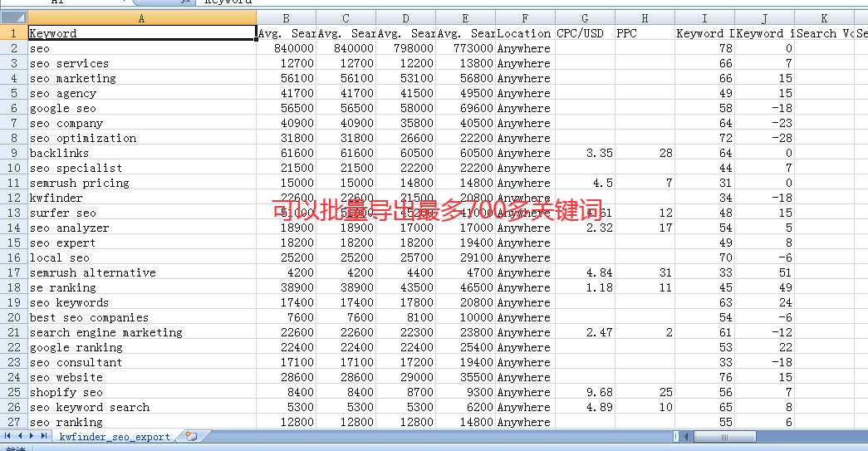The image size is (868, 451).
Task: Select row 1 header
Action: tap(14, 33)
